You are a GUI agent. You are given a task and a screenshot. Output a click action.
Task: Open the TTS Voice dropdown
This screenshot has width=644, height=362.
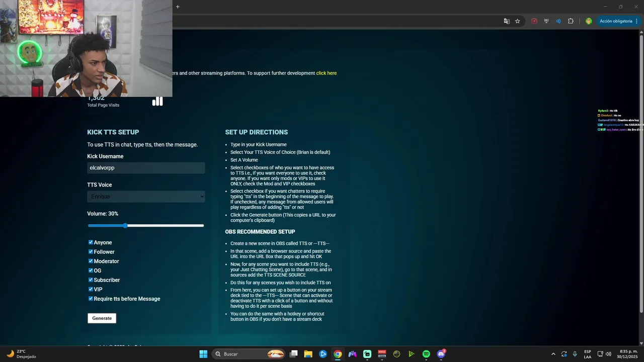pyautogui.click(x=146, y=197)
